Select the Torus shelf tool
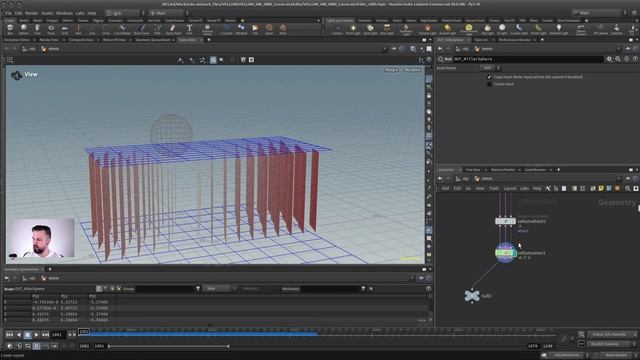 [x=51, y=29]
